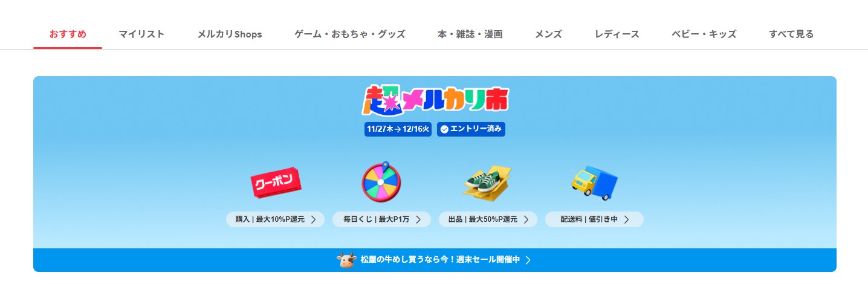Select the すべて見る tab
This screenshot has width=868, height=284.
791,34
